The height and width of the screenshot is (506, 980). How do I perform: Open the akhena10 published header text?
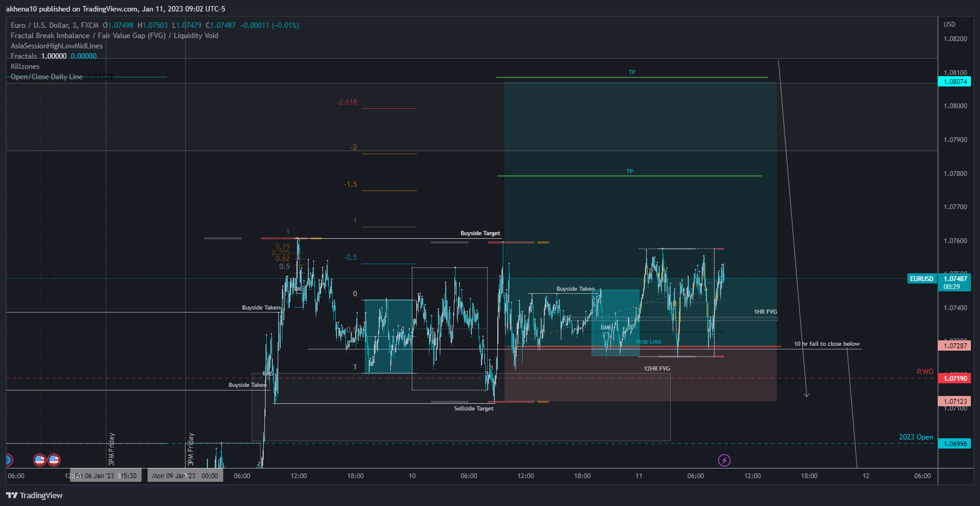pos(116,9)
